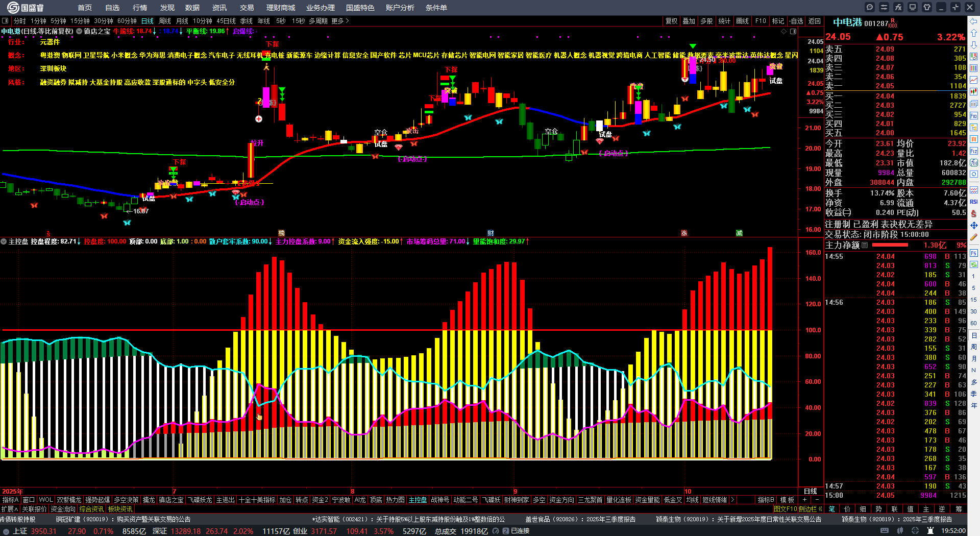Viewport: 980px width, 536px height.
Task: Click the screen display icon in title bar
Action: [913, 7]
